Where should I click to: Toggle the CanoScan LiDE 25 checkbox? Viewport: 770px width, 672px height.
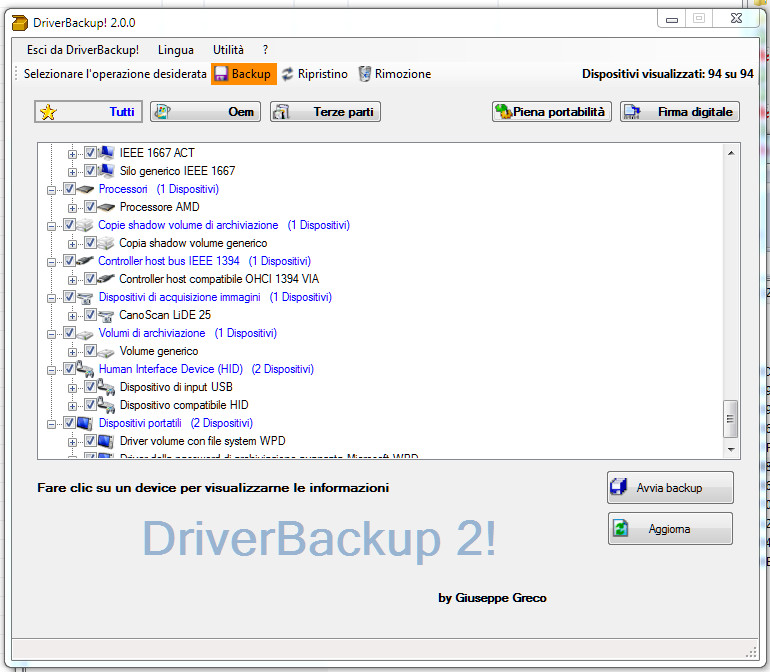click(x=90, y=315)
